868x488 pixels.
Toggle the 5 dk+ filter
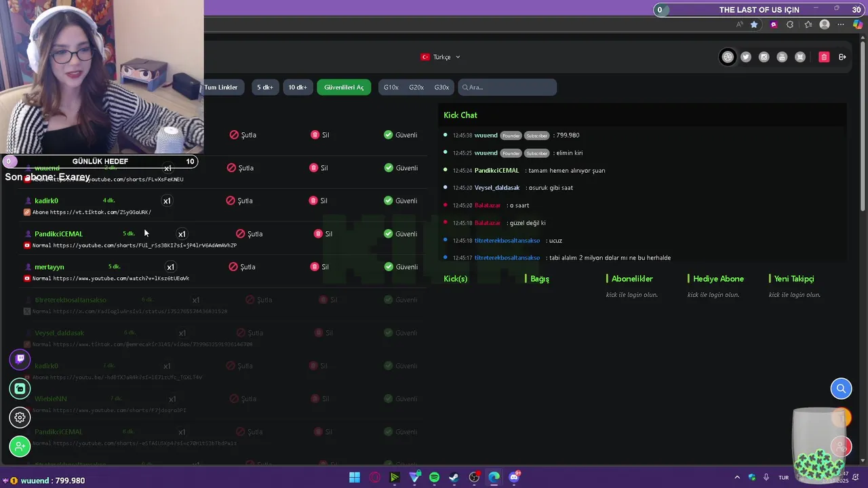tap(265, 87)
